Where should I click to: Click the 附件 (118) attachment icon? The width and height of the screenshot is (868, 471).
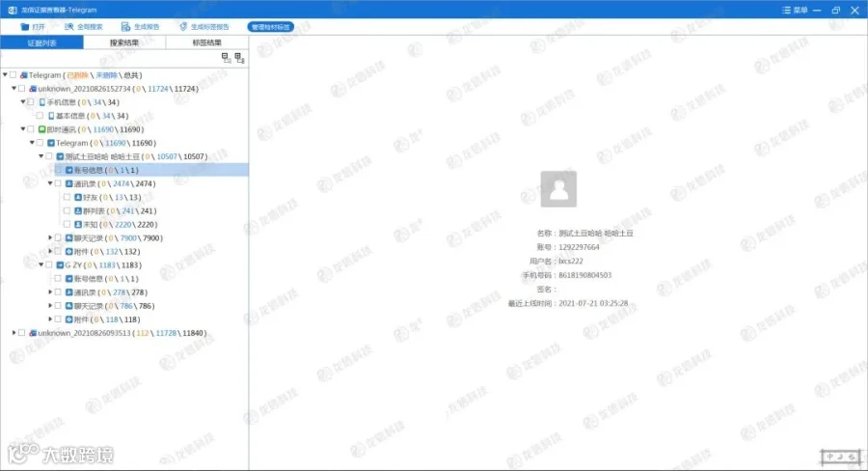coord(69,319)
